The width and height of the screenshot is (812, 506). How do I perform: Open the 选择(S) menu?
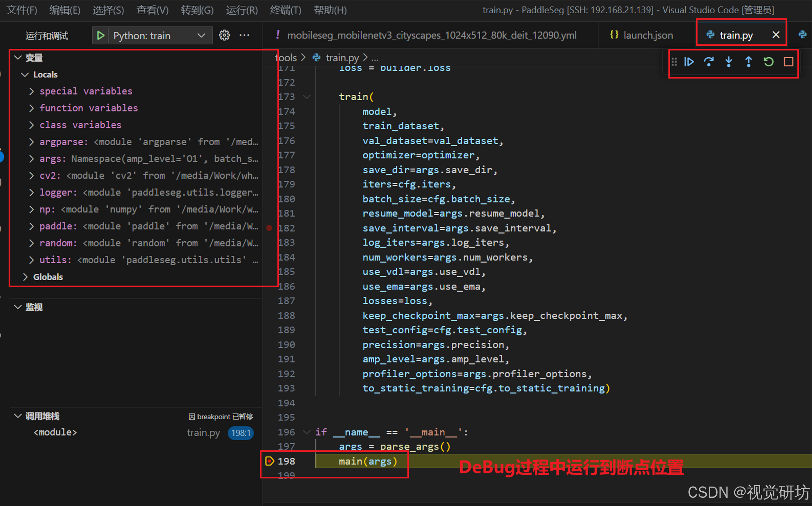coord(108,10)
